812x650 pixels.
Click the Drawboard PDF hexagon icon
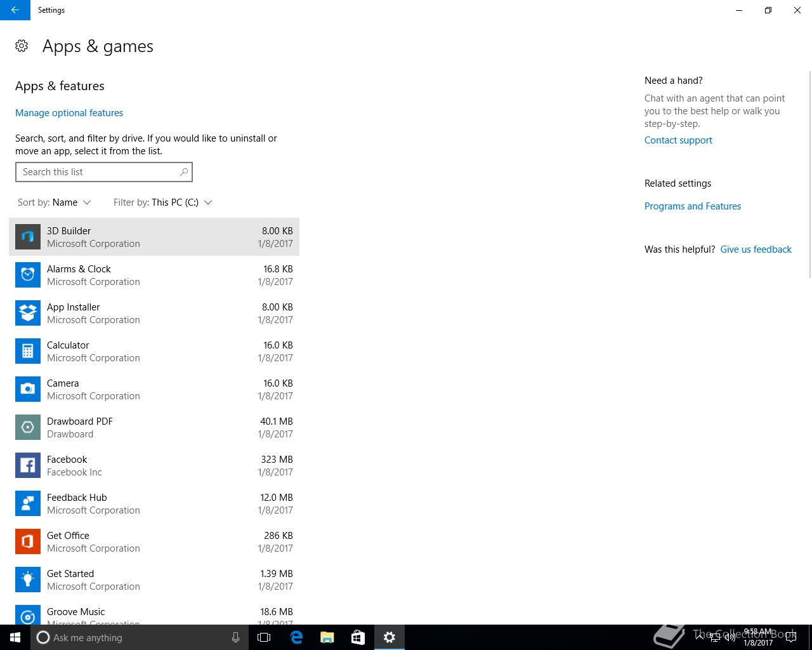[x=28, y=427]
